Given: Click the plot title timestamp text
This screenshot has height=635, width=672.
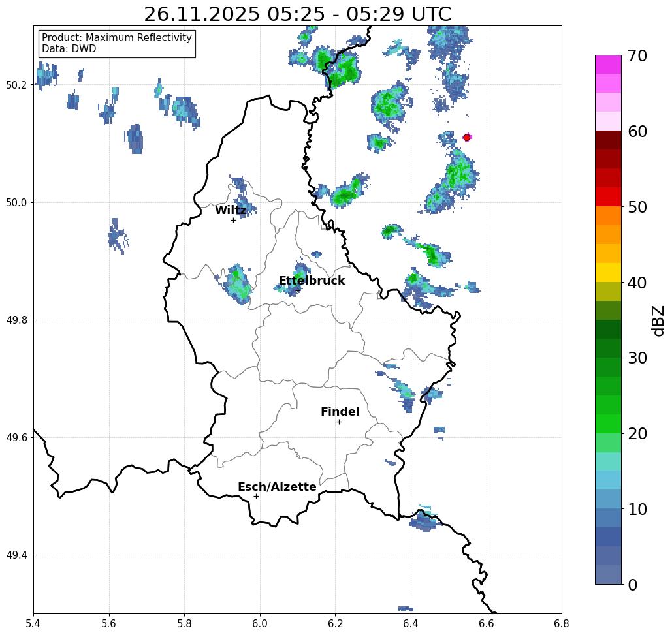Looking at the screenshot, I should 297,14.
